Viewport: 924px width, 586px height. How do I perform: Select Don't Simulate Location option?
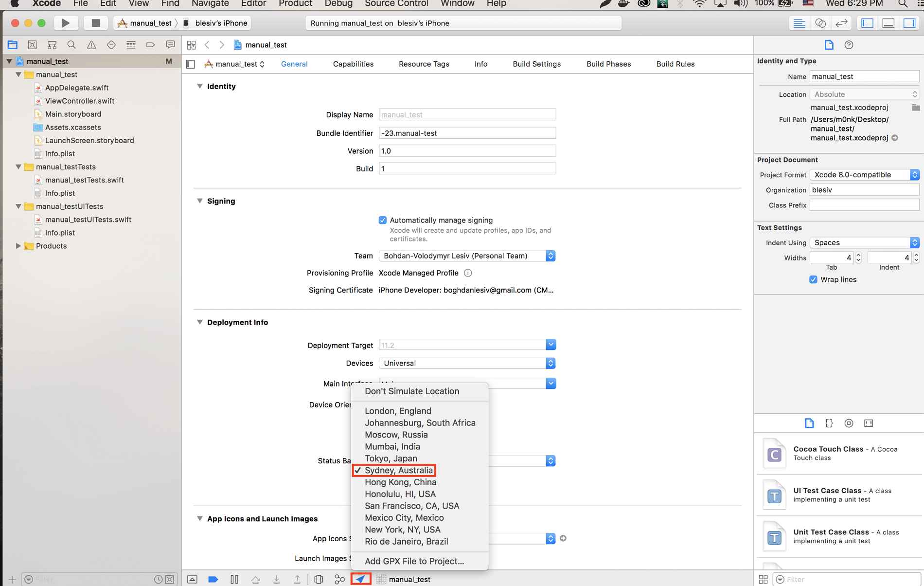click(411, 391)
